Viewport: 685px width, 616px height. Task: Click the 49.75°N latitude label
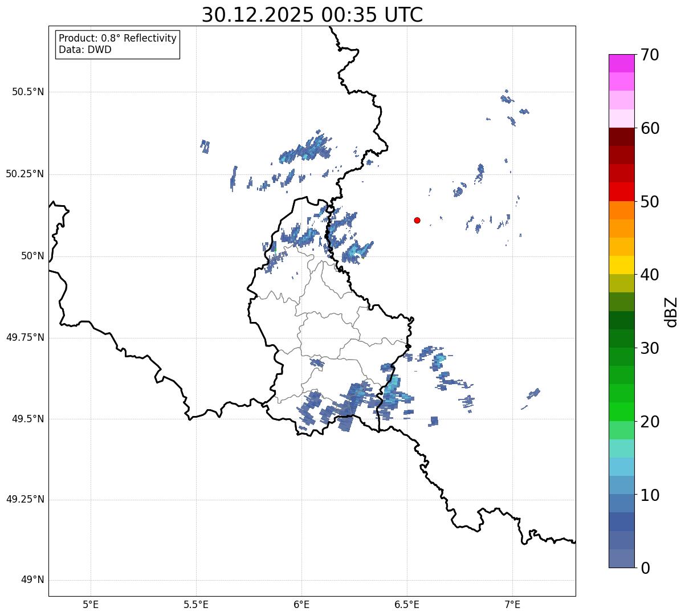click(x=25, y=337)
